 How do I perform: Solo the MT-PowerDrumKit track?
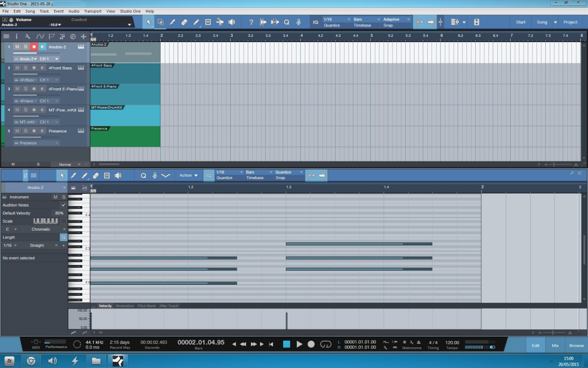point(25,110)
